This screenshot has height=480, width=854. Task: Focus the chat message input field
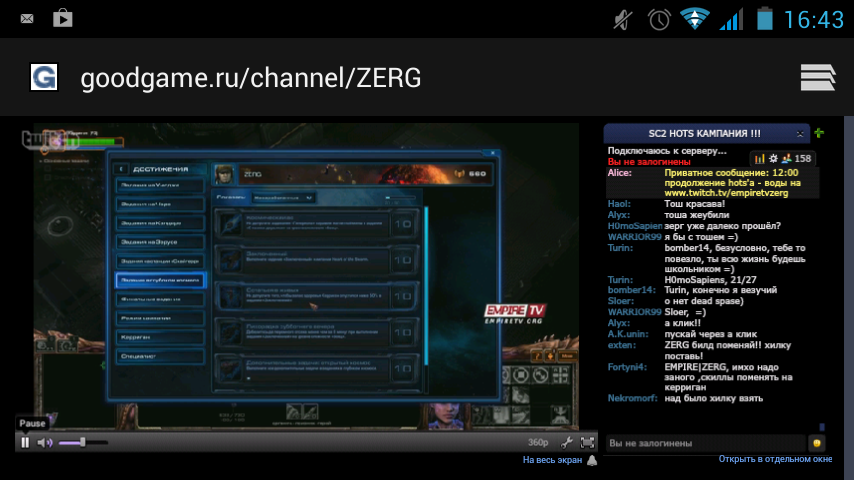706,443
